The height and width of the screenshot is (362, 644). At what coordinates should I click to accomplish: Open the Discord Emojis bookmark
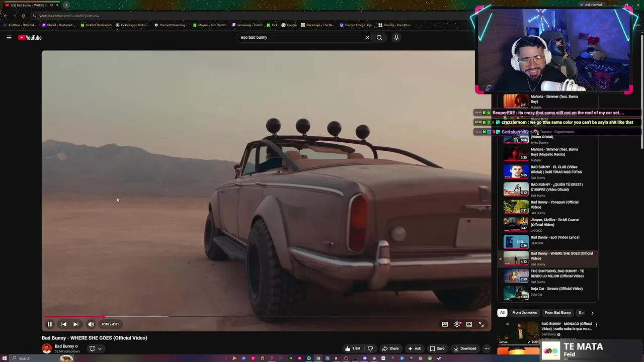click(x=357, y=25)
